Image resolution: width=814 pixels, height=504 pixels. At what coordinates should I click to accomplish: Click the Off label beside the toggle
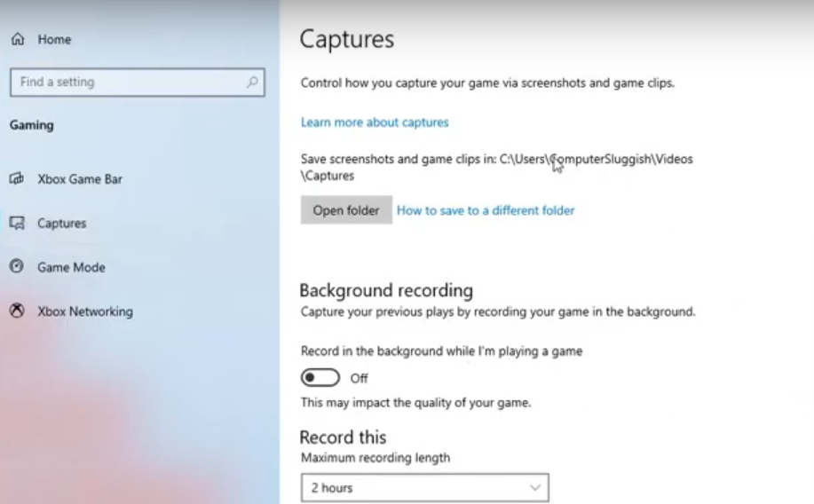click(x=359, y=378)
